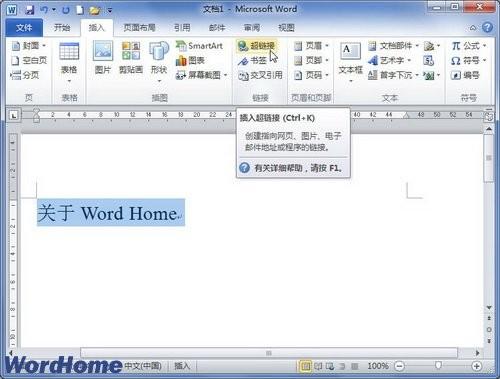Switch to the 邮件 (Mailings) tab
Viewport: 500px width, 379px height.
217,28
